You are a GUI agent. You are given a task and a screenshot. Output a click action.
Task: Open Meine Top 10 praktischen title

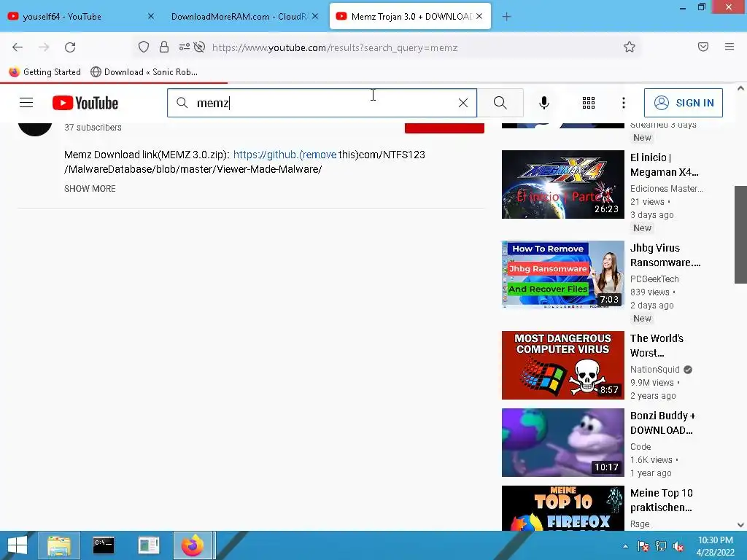(661, 500)
